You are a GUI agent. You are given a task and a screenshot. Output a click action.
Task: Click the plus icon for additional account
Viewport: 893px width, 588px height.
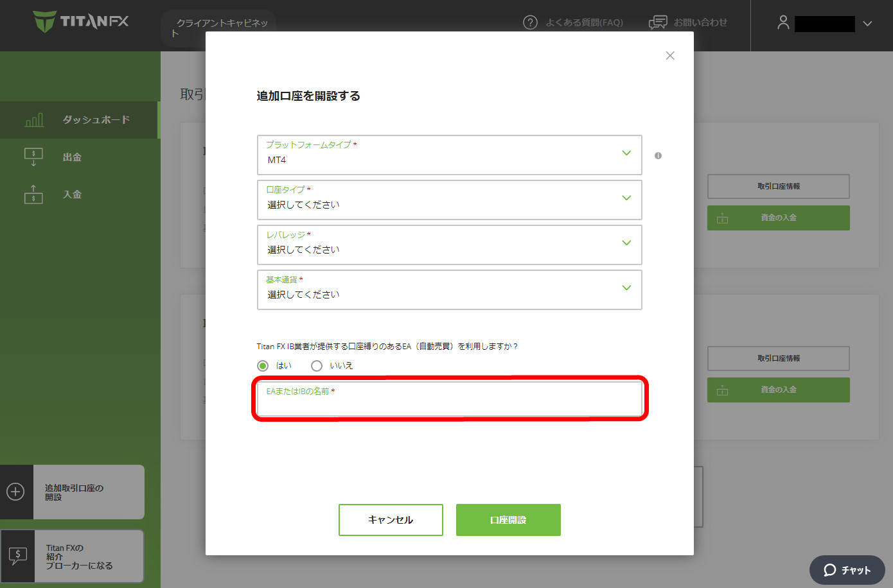(x=15, y=492)
